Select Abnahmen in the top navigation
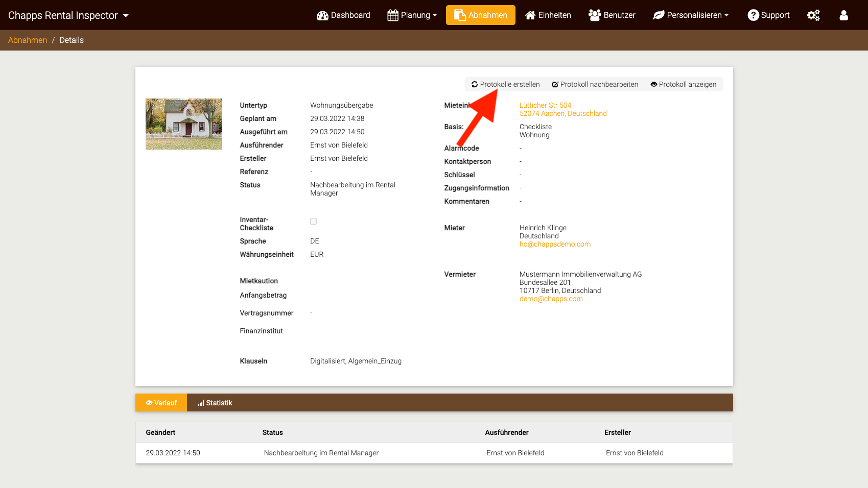The width and height of the screenshot is (868, 488). [x=480, y=15]
